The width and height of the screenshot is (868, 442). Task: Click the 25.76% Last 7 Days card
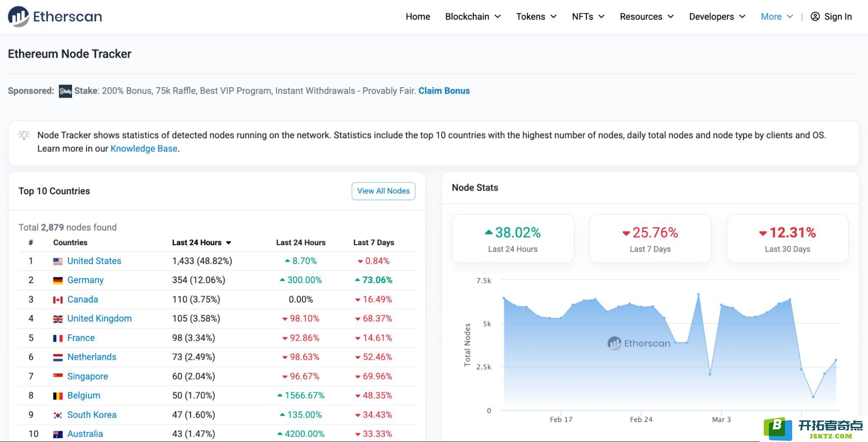[650, 239]
